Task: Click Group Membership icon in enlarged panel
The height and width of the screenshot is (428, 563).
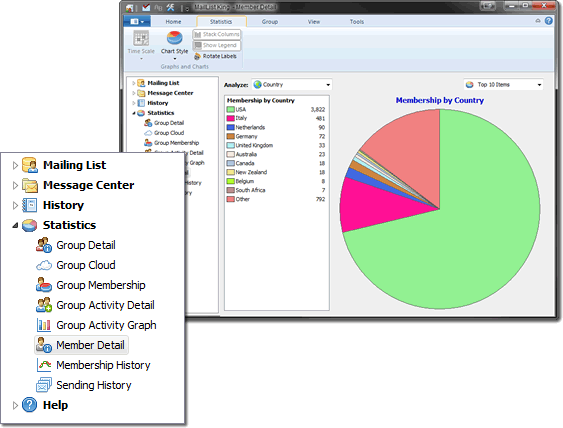Action: click(x=44, y=285)
